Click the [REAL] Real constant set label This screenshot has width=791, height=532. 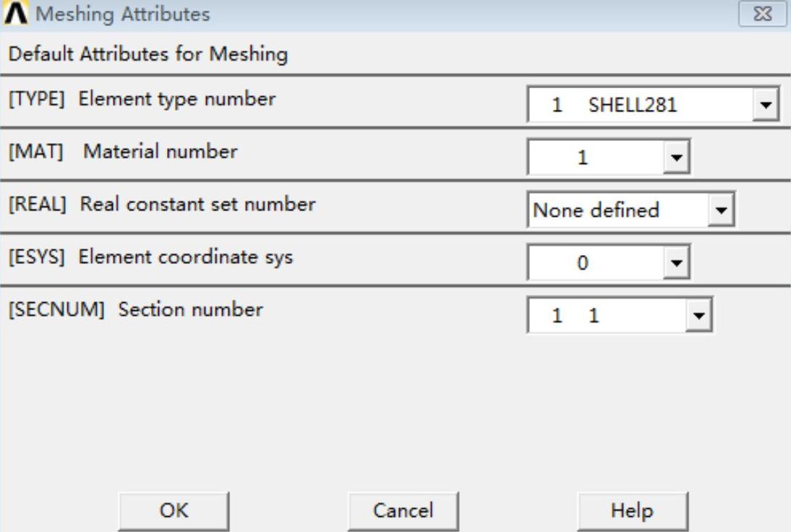(x=161, y=205)
